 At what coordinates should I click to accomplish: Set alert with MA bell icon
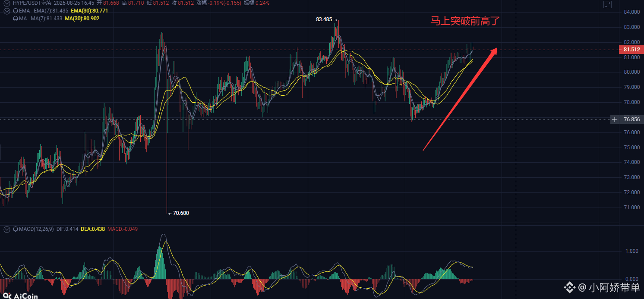[x=16, y=19]
